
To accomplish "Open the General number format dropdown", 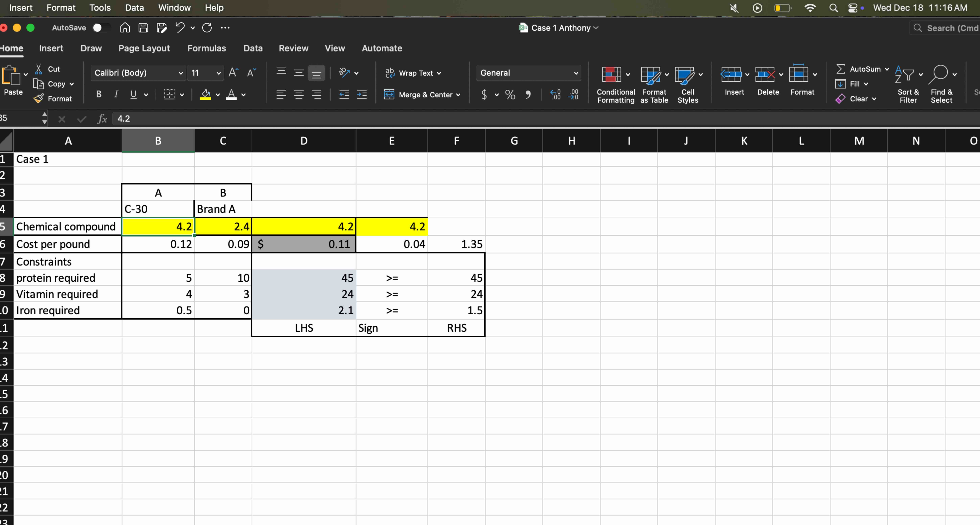I will 576,73.
